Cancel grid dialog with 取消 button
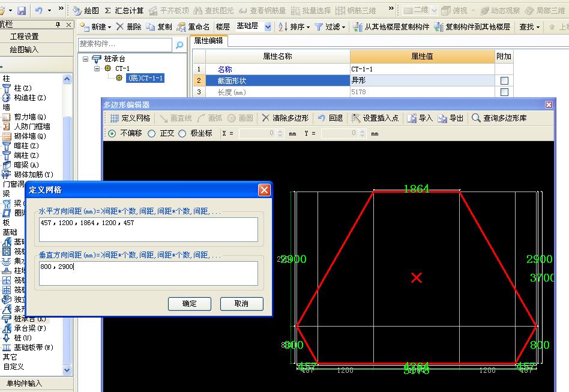569x392 pixels. pos(241,304)
